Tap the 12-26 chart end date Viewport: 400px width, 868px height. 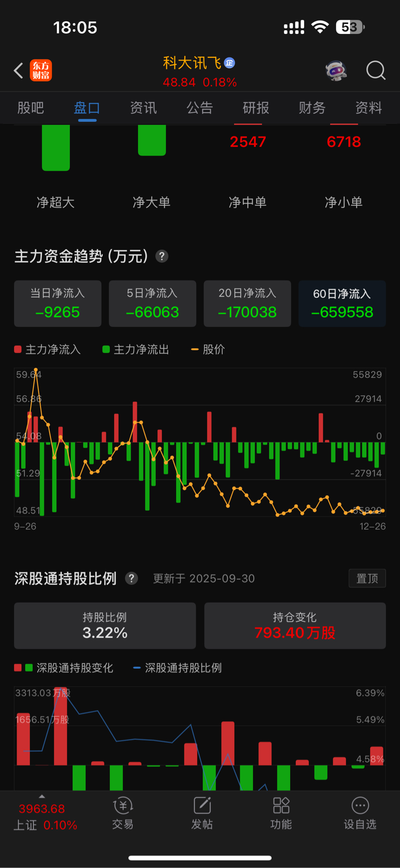click(373, 527)
